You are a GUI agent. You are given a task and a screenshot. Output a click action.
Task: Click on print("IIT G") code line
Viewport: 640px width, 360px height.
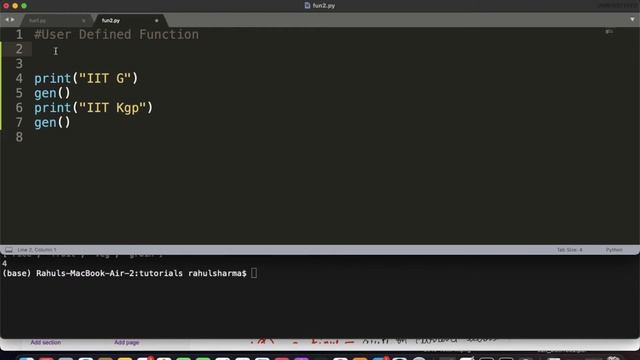86,78
